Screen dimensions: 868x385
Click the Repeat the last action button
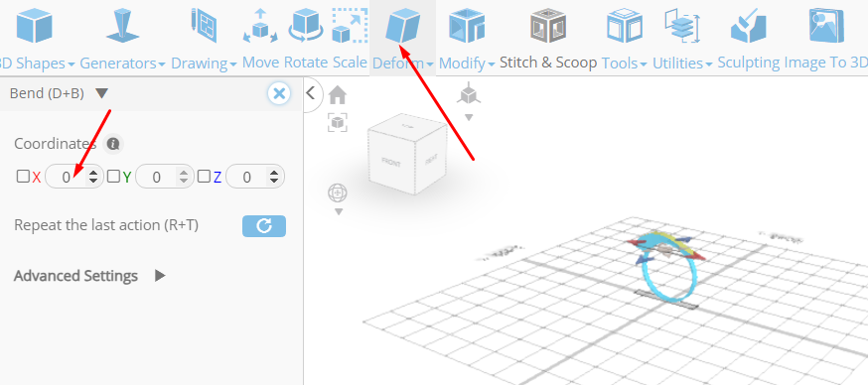[x=264, y=225]
